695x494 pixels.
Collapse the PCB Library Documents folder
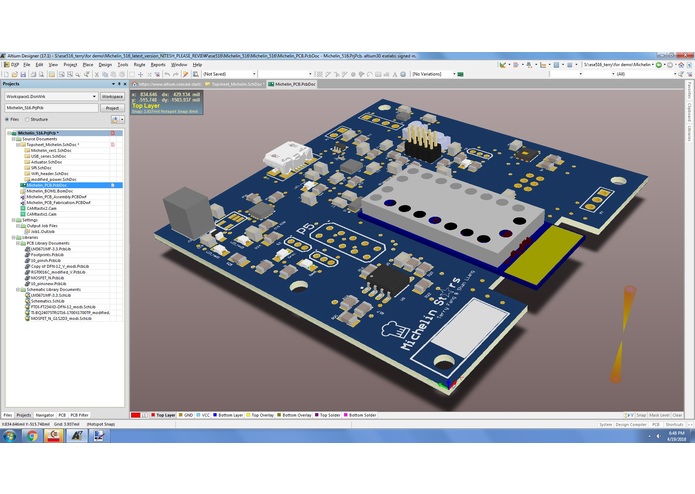point(18,243)
